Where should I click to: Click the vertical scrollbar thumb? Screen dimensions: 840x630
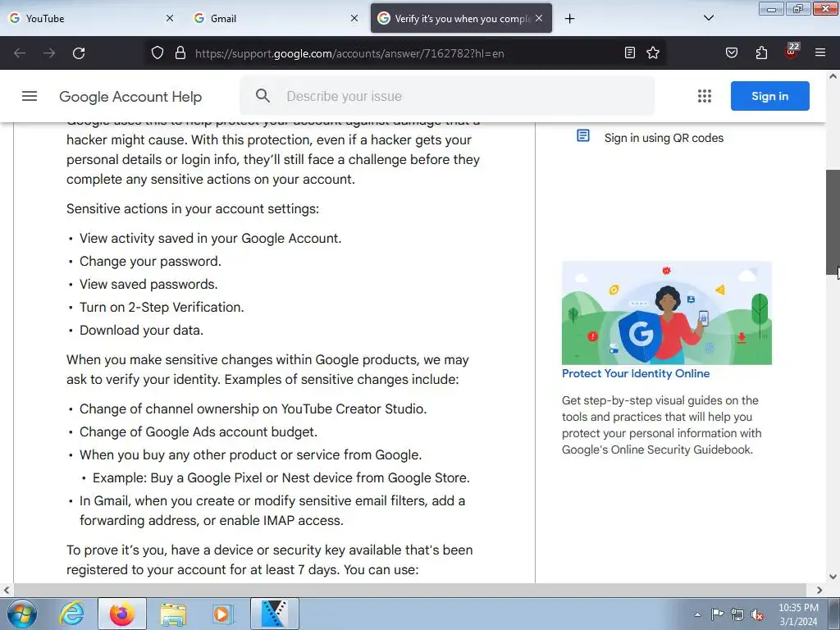[833, 222]
